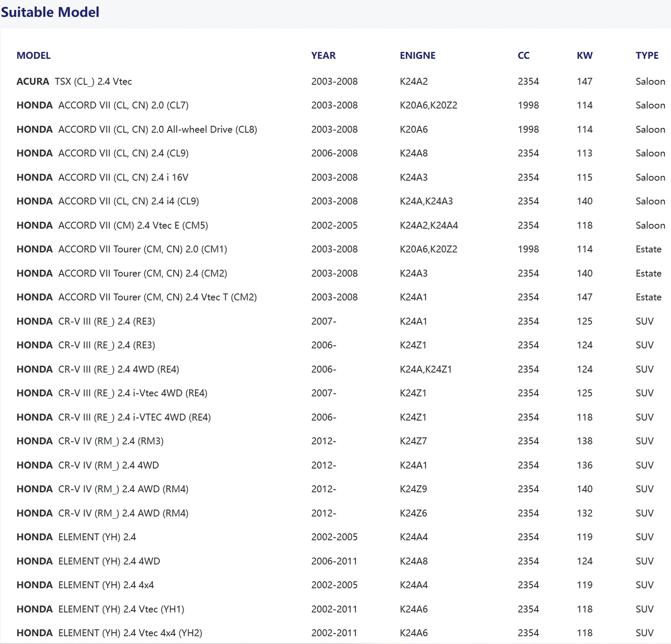Click the MODEL column header
The image size is (671, 644).
34,55
